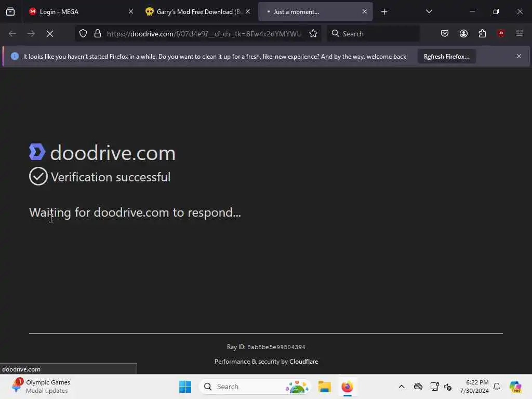
Task: Open the notifications bell icon
Action: click(497, 387)
